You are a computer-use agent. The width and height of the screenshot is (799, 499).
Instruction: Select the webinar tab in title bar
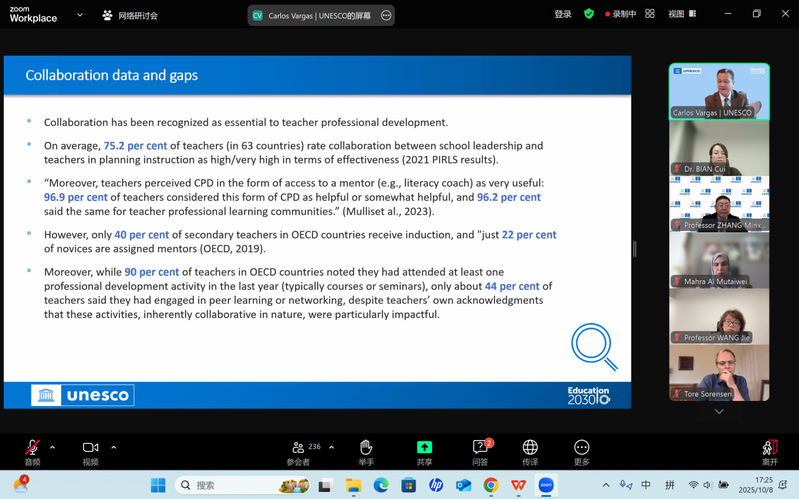click(x=130, y=15)
